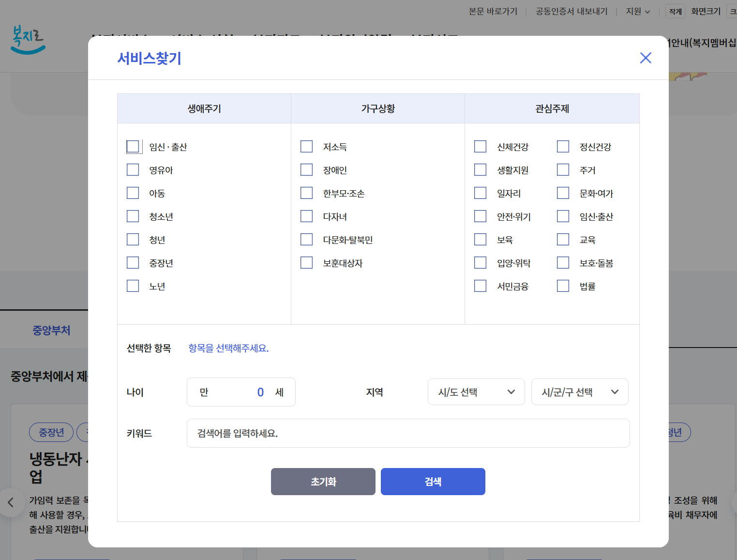Viewport: 737px width, 560px height.
Task: Check the 노년 checkbox
Action: 133,286
